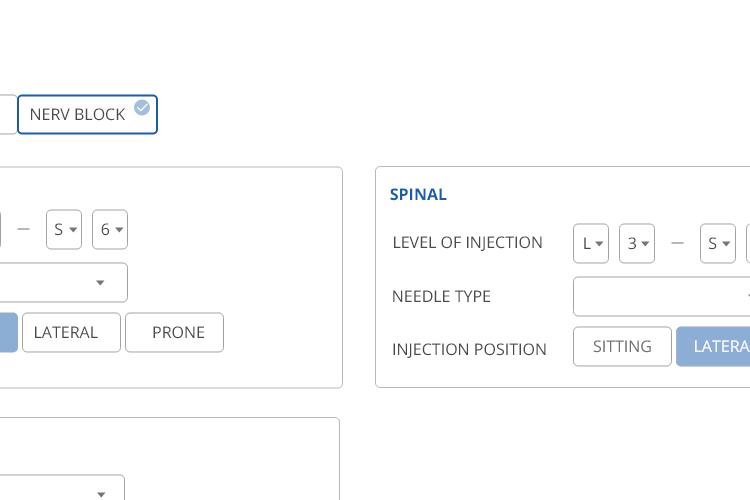Viewport: 750px width, 500px height.
Task: Click the checkmark icon on NERV BLOCK
Action: [x=142, y=108]
